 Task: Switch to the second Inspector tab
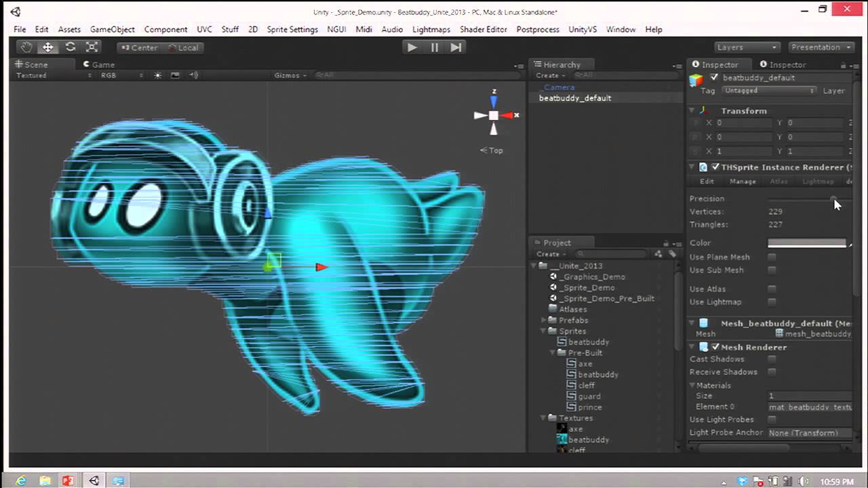coord(783,64)
